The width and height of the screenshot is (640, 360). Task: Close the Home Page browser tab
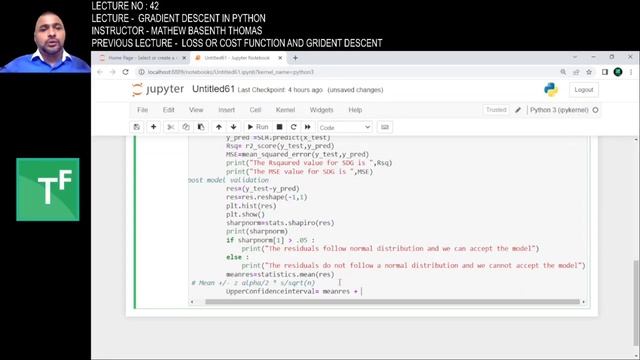click(184, 58)
